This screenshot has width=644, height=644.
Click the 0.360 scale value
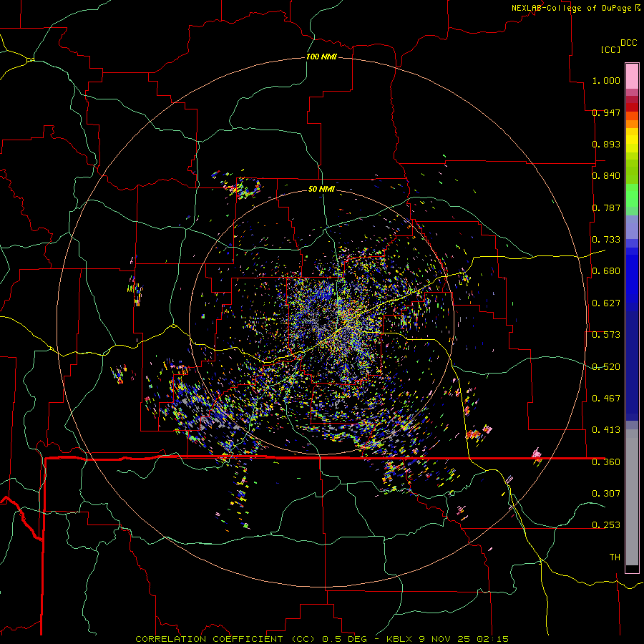pyautogui.click(x=606, y=462)
